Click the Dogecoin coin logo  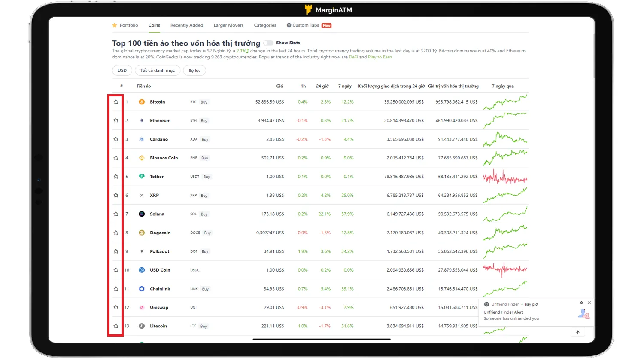142,233
